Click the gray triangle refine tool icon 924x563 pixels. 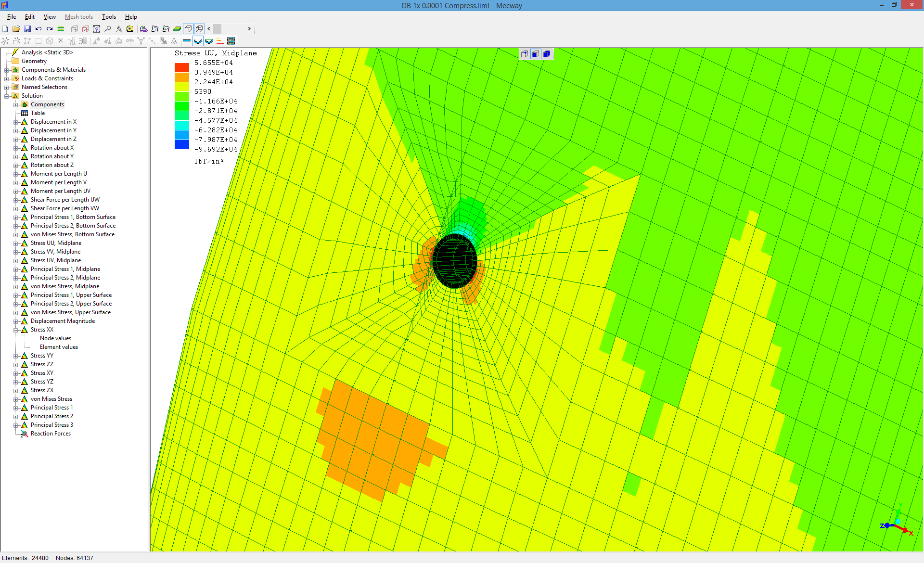[x=174, y=41]
